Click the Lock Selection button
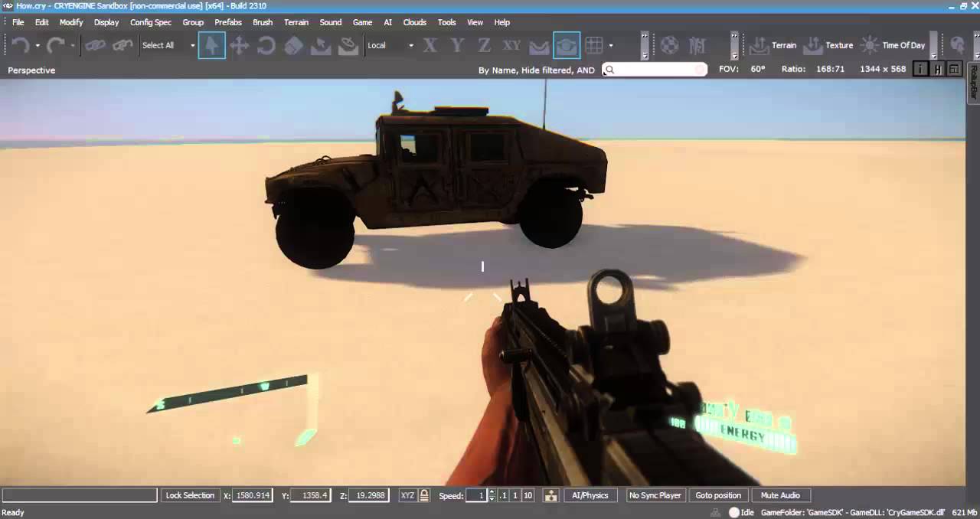 [x=190, y=495]
